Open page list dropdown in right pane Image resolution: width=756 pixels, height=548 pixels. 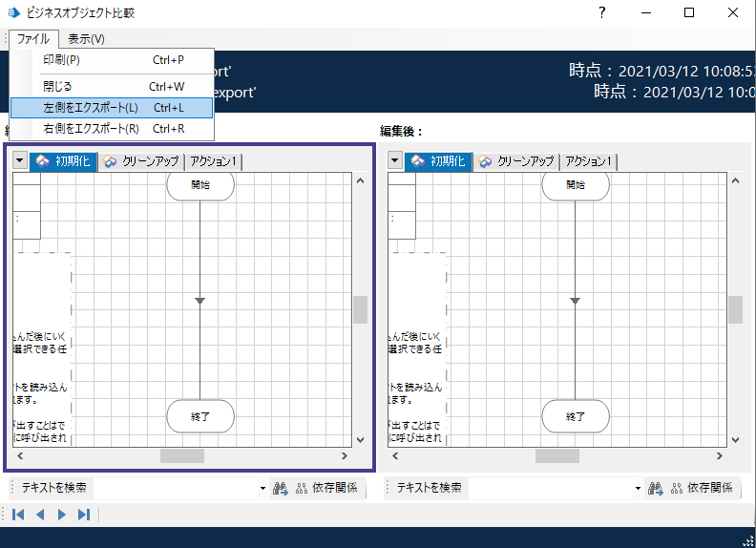point(395,160)
